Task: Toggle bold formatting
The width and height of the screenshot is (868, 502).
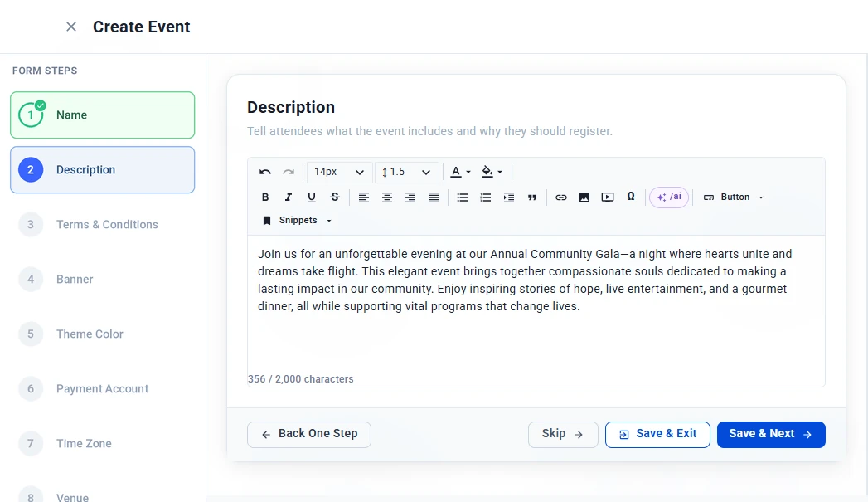Action: click(265, 197)
